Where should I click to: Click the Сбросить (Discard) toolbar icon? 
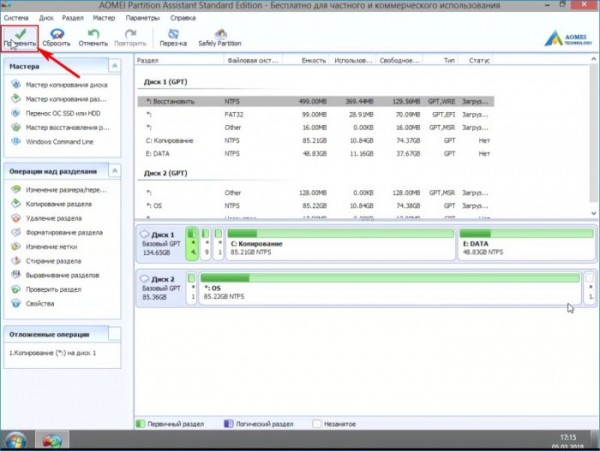click(57, 34)
